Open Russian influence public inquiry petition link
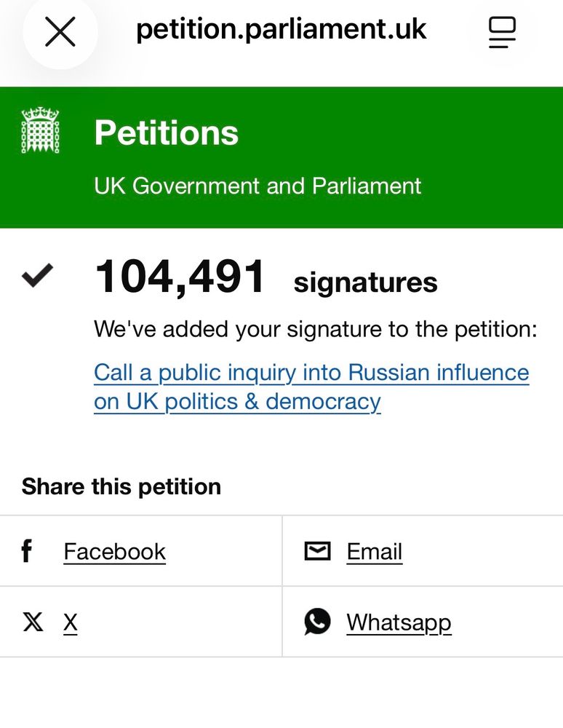563x728 pixels. [x=311, y=387]
